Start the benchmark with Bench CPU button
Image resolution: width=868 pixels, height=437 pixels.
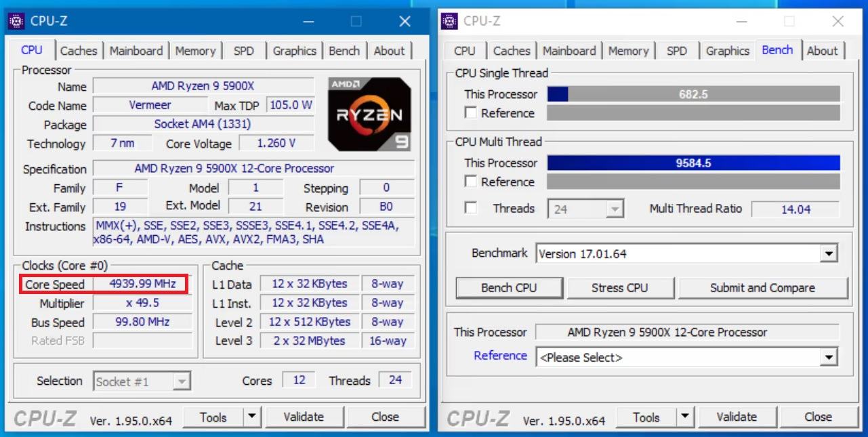(509, 288)
